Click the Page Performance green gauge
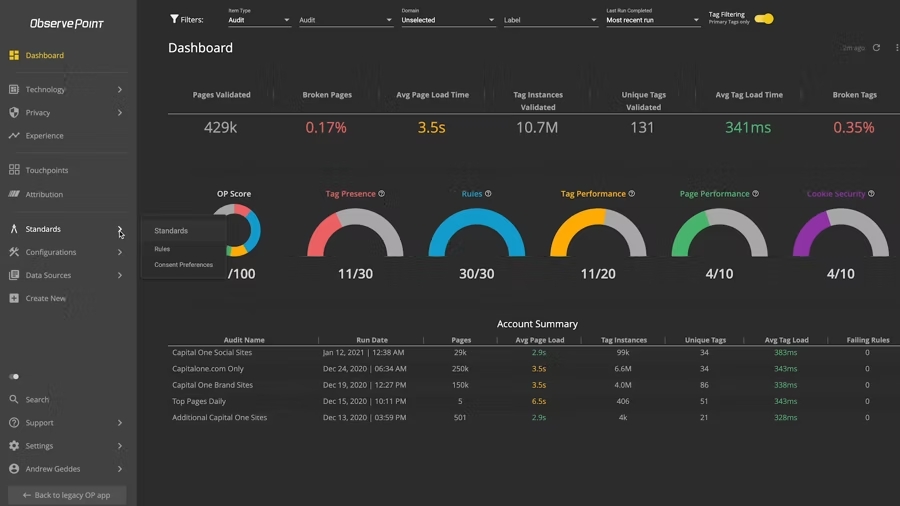The image size is (900, 506). pos(719,232)
